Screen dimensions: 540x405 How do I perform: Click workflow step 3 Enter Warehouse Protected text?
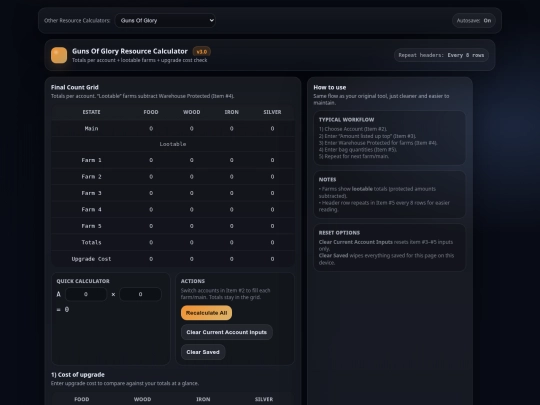[x=378, y=143]
